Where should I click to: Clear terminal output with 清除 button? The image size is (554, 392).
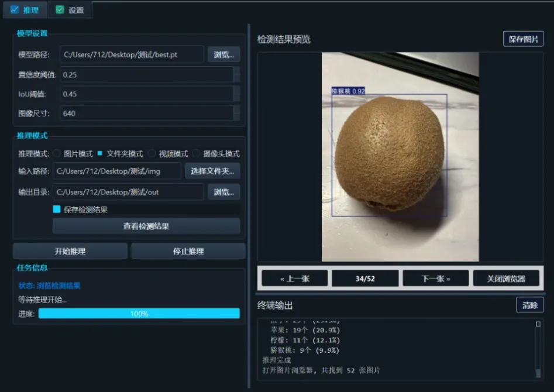pos(529,304)
